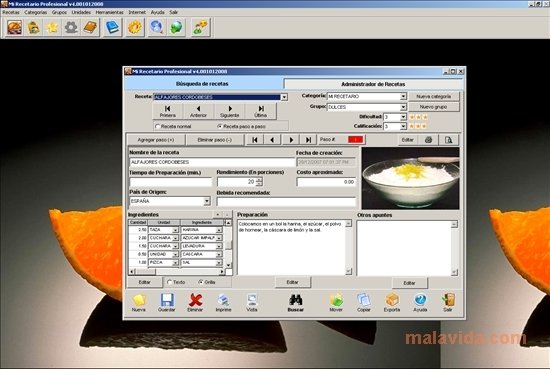This screenshot has height=369, width=550.
Task: Jump to last recipe with Última
Action: coord(261,112)
